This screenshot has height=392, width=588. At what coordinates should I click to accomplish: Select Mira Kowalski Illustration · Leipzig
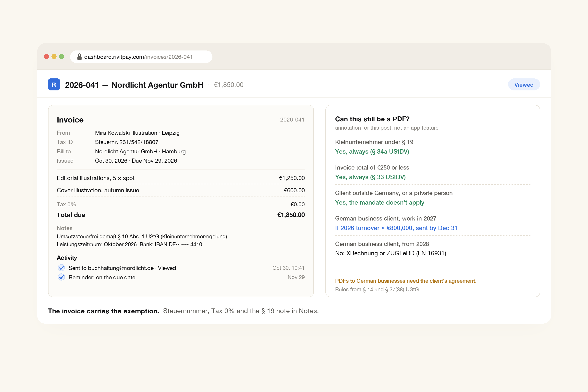coord(137,133)
